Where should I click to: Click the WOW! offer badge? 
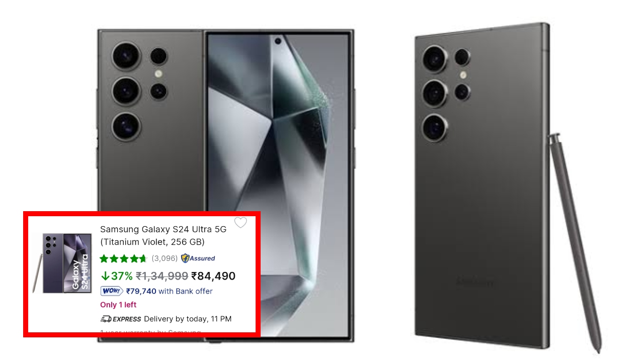[x=112, y=291]
